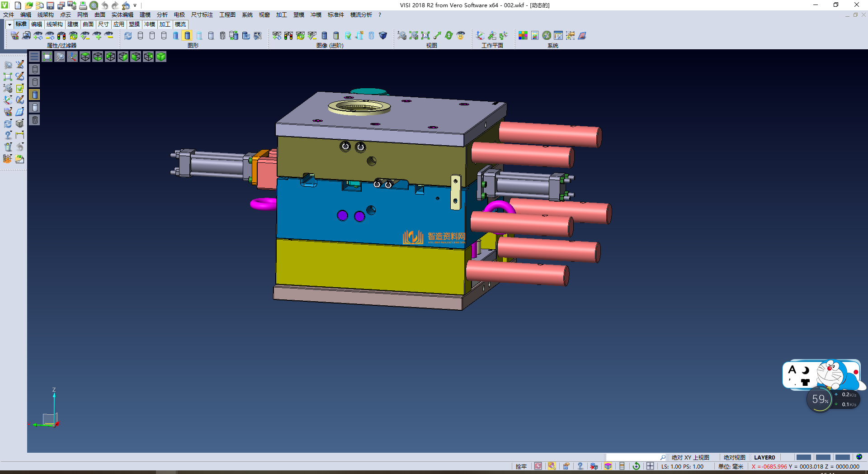This screenshot has height=474, width=868.
Task: Click the traffic light filter icon
Action: point(61,36)
